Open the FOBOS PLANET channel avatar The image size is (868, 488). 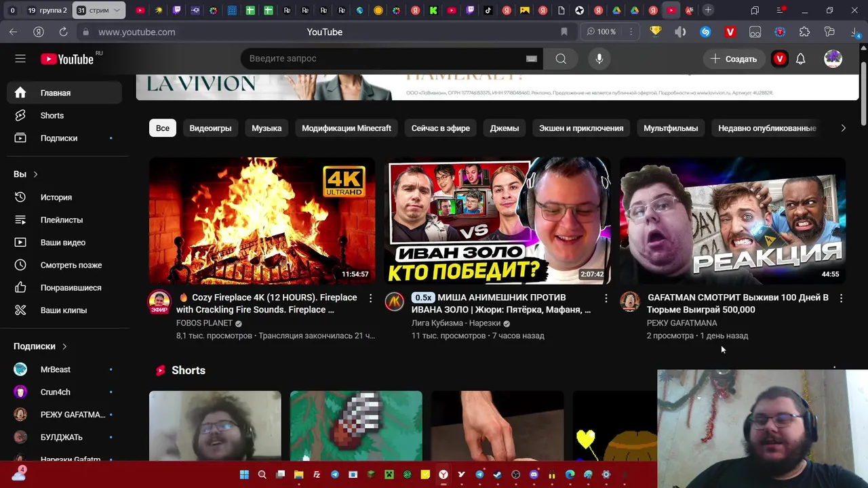(160, 302)
